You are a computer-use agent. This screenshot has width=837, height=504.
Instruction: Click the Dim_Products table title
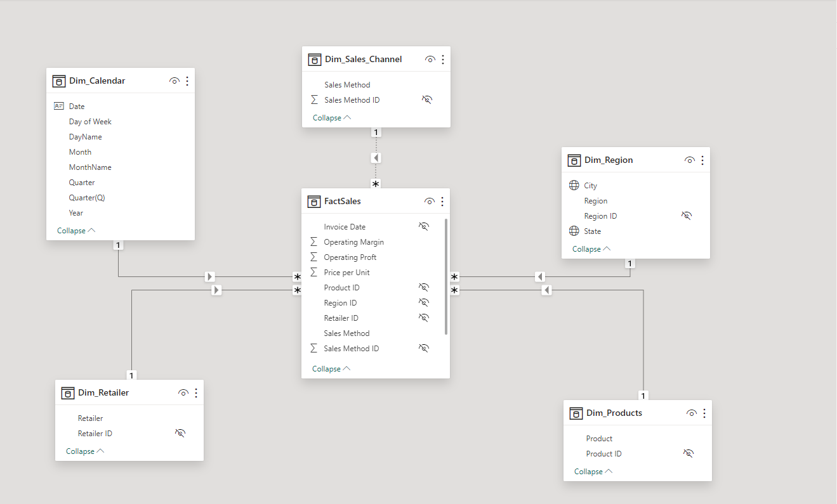[x=614, y=413]
